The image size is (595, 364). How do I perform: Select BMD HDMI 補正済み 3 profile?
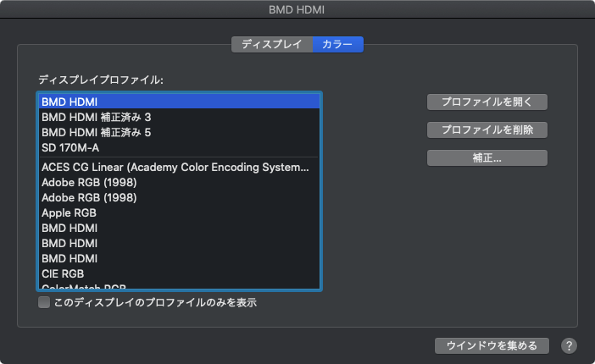(x=179, y=117)
